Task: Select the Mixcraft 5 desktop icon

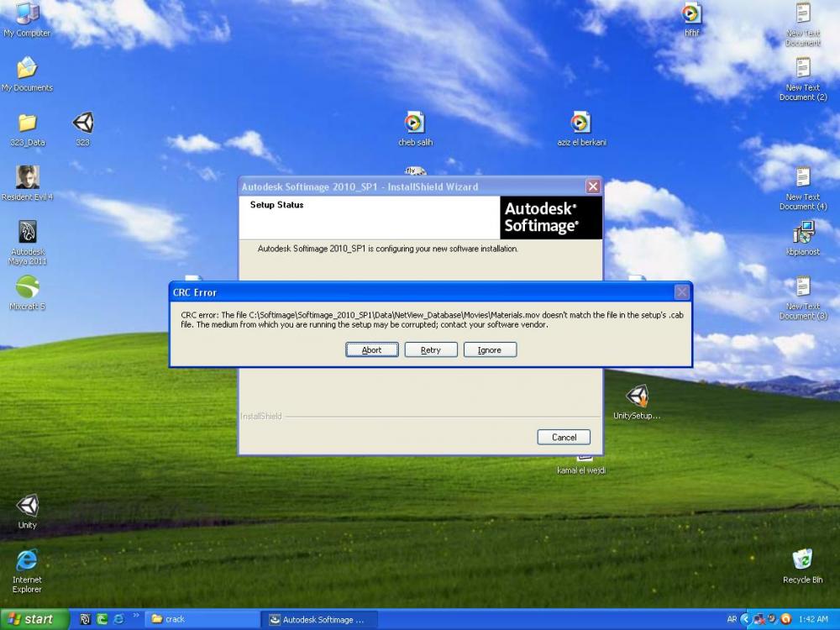Action: [x=28, y=292]
